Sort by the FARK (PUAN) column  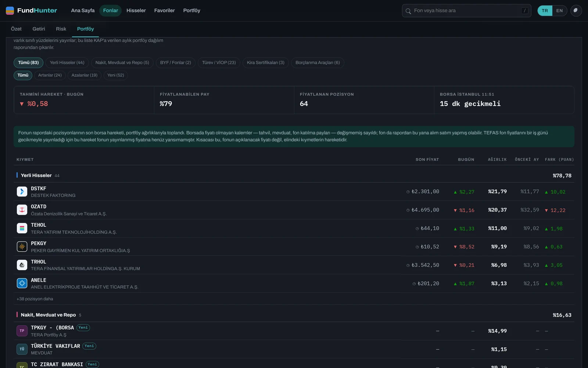pyautogui.click(x=559, y=159)
